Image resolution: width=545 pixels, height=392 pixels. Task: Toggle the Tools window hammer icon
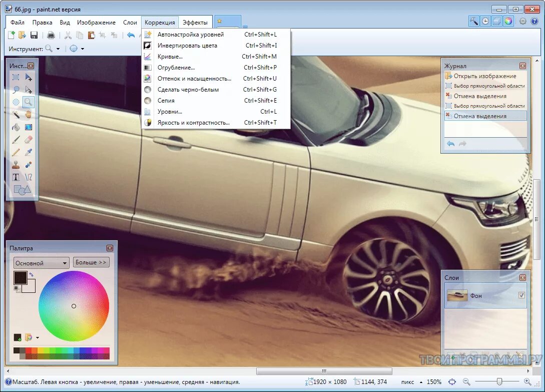click(474, 21)
